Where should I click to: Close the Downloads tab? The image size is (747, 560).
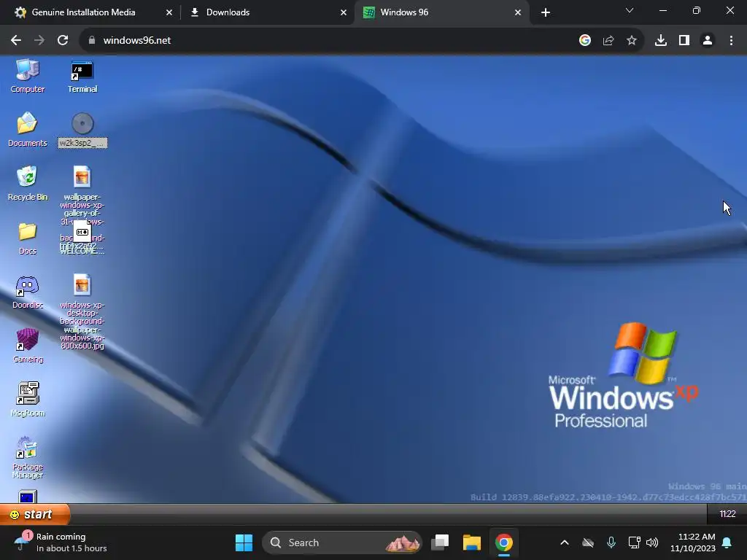[344, 12]
